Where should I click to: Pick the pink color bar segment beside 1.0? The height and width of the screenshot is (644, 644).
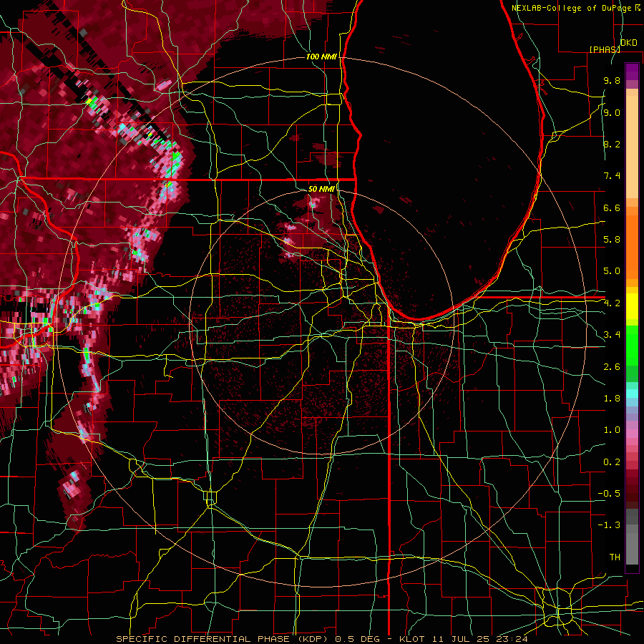point(632,434)
